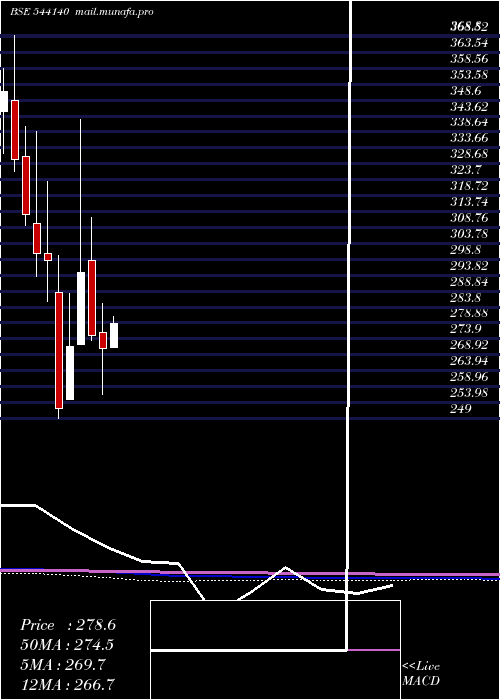This screenshot has height=700, width=500.
Task: Click the 253.98 price axis label
Action: pyautogui.click(x=469, y=393)
